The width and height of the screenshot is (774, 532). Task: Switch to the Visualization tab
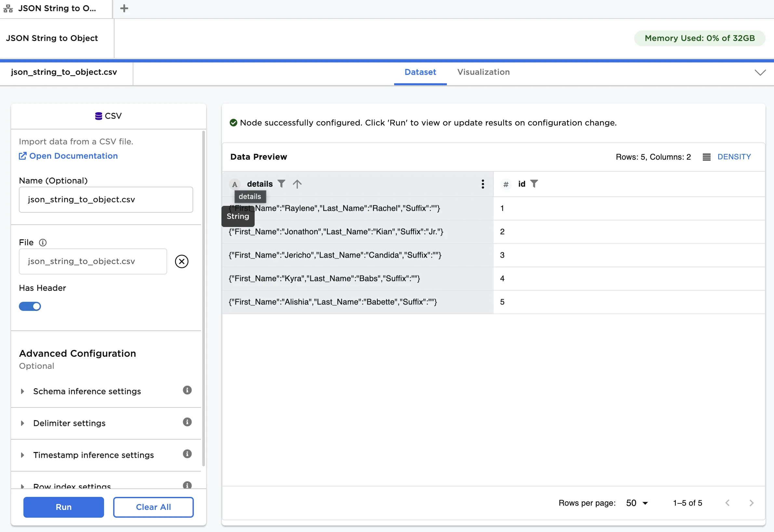pos(483,72)
